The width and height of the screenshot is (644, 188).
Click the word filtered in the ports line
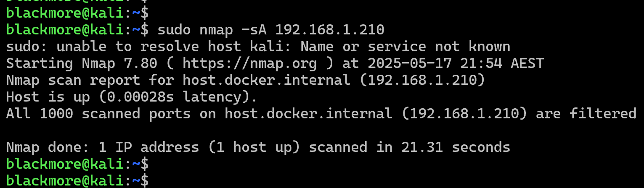click(x=603, y=114)
